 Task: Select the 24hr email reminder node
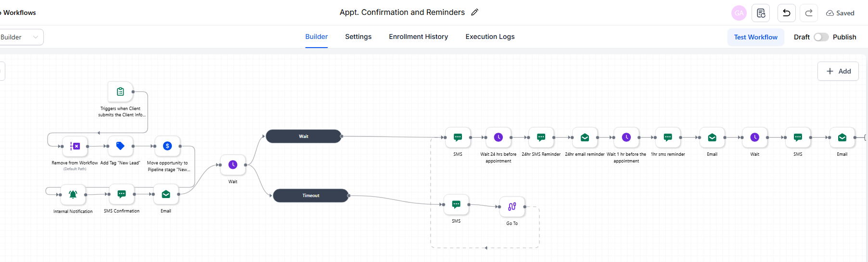tap(585, 137)
